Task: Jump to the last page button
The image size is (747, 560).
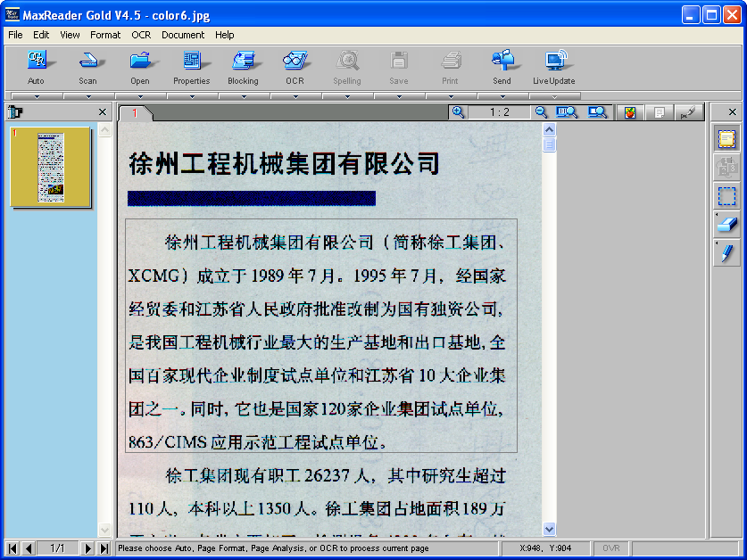Action: tap(104, 548)
